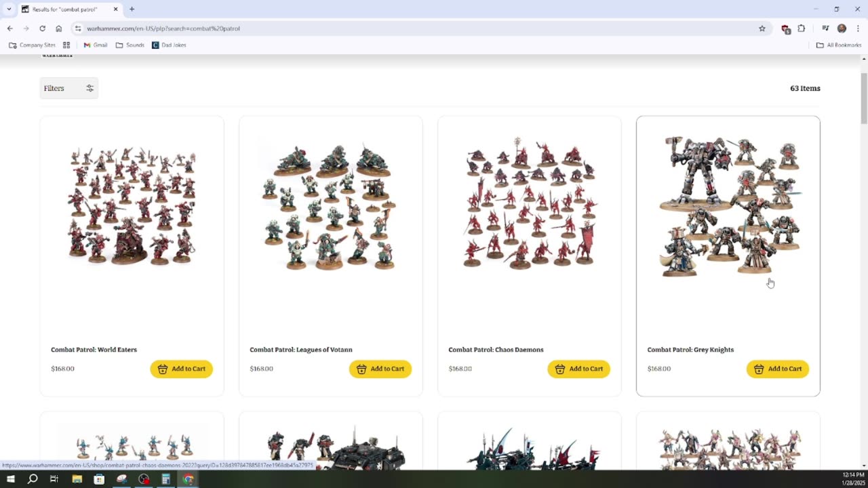Viewport: 868px width, 488px height.
Task: Open Combat Patrol: Chaos Daemons link
Action: [496, 350]
